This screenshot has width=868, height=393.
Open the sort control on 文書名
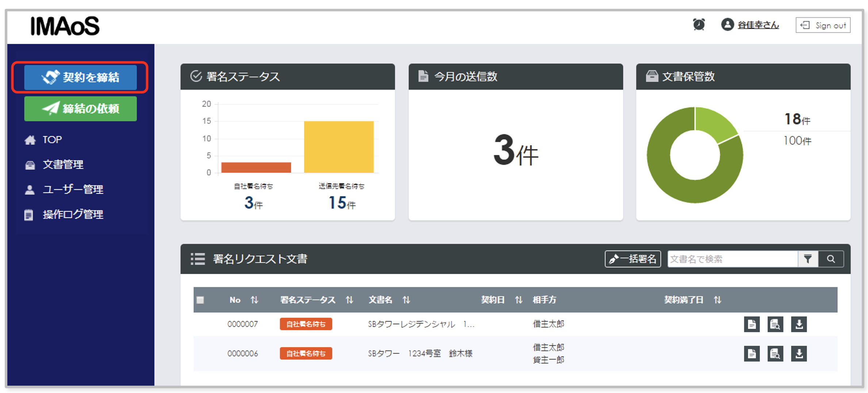pyautogui.click(x=406, y=300)
